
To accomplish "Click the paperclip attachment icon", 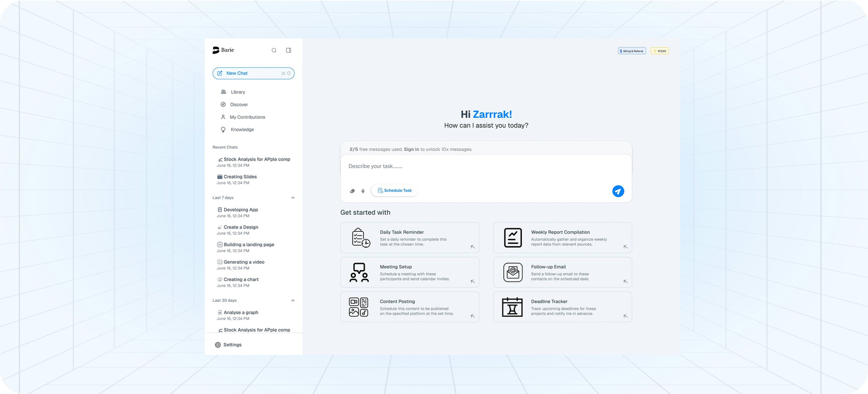I will pos(352,191).
